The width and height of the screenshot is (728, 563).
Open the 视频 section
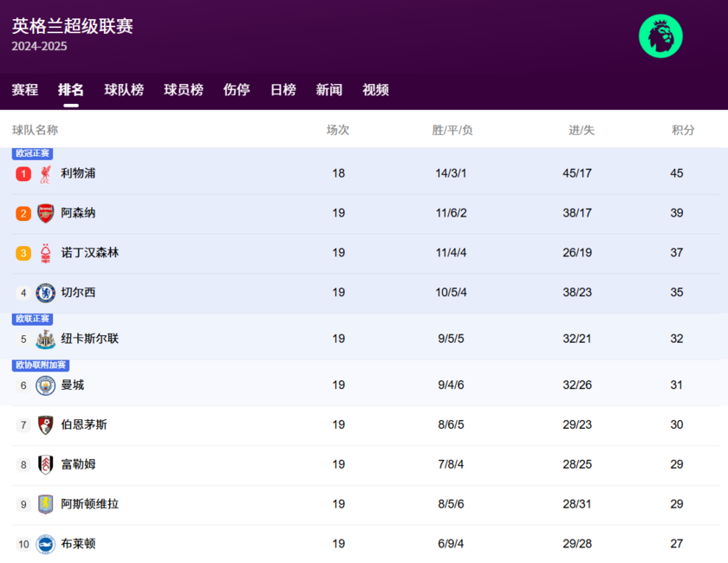(374, 89)
